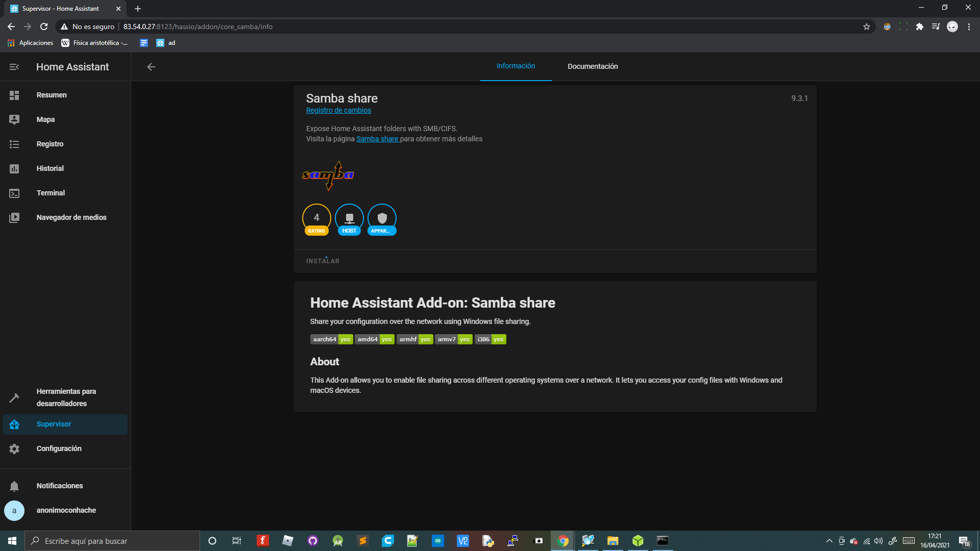Switch to the Documentación tab
Screen dimensions: 980x551
click(x=593, y=66)
